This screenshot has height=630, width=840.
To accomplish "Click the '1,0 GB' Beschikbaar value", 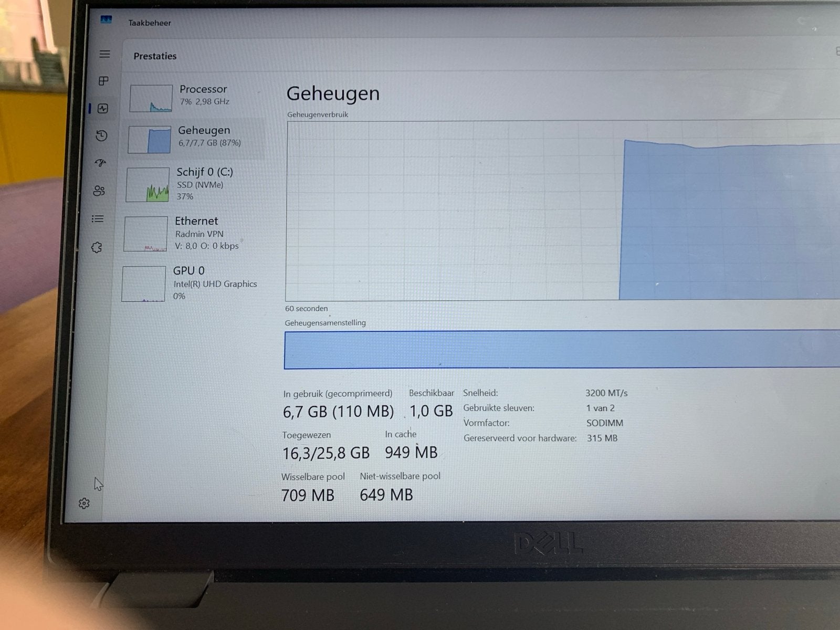I will point(431,411).
